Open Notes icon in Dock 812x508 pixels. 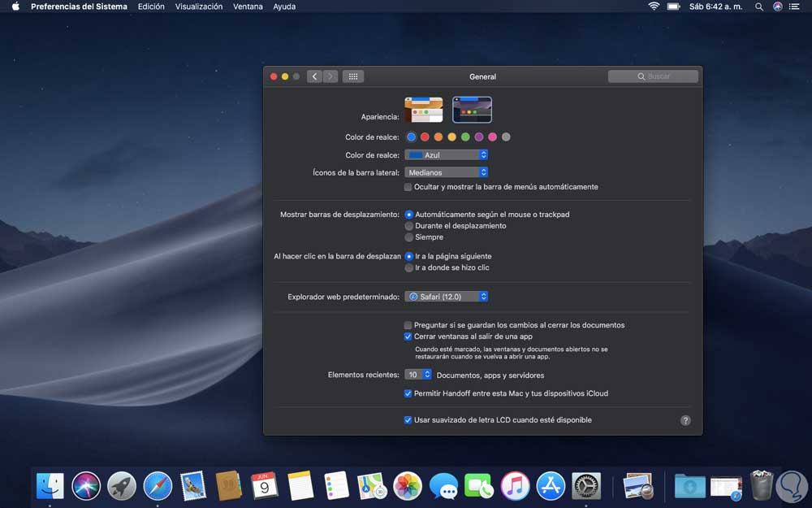(x=300, y=486)
